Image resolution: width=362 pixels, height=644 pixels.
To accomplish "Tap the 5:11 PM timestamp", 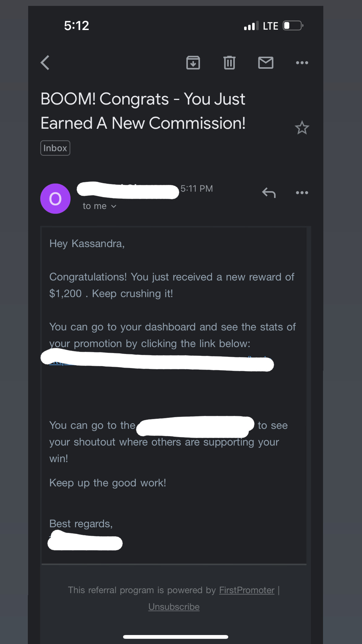I will click(197, 189).
